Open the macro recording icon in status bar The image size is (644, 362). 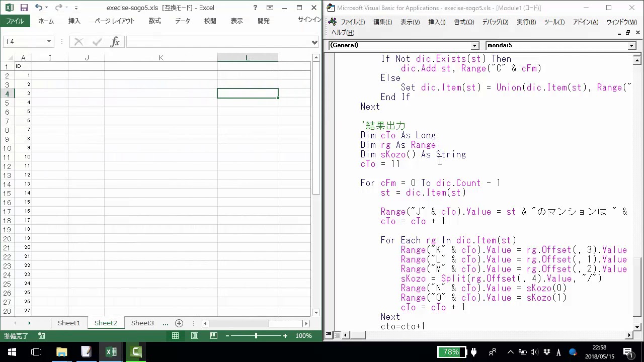pos(42,336)
